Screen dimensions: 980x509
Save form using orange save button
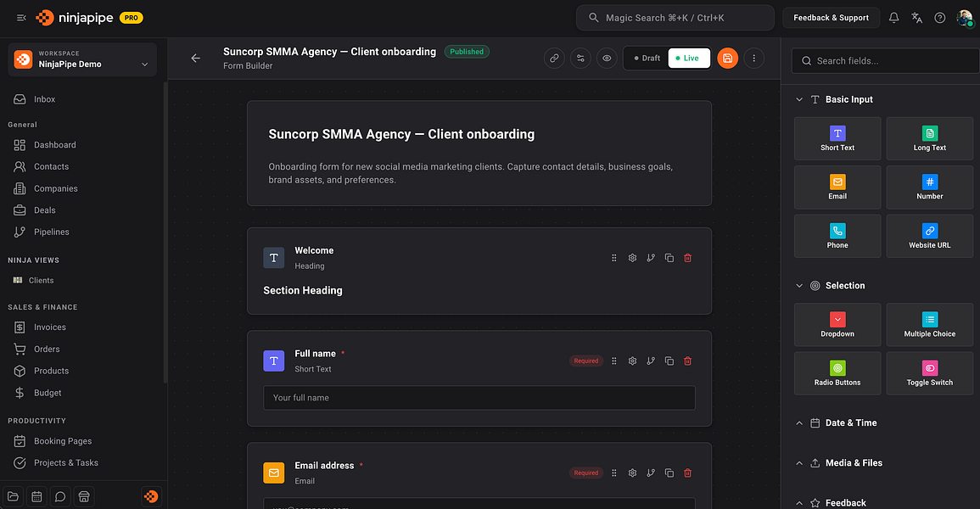727,58
